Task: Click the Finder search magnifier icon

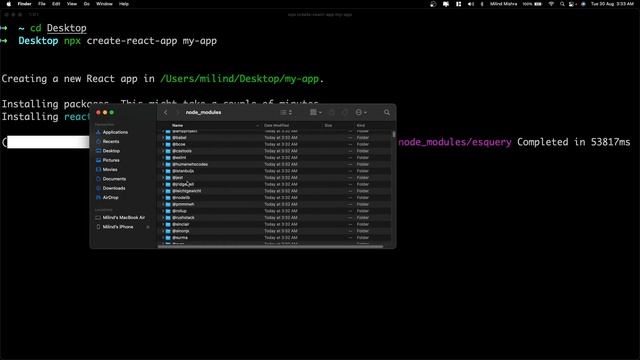Action: point(387,112)
